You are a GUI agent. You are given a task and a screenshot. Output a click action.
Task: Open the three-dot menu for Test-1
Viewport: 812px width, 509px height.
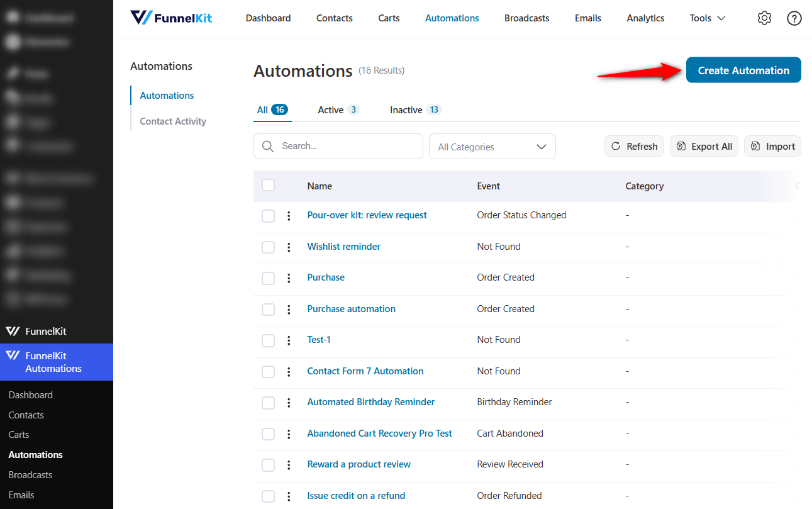tap(289, 340)
